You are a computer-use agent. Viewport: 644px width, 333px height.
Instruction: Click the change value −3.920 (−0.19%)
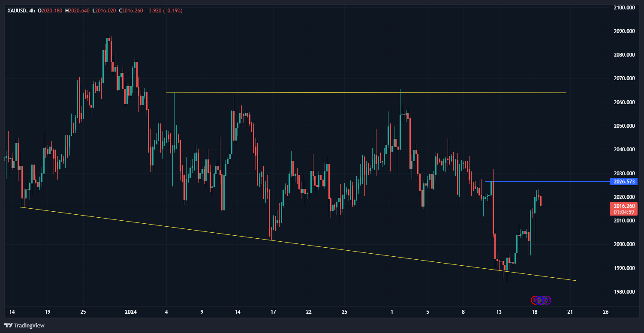164,11
